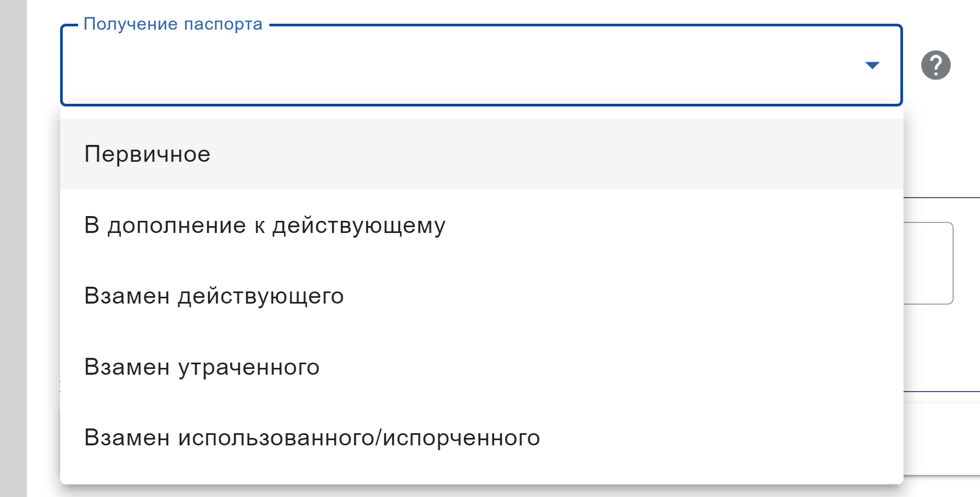Screen dimensions: 980x497
Task: Click the partially hidden box behind the list
Action: coord(929,263)
